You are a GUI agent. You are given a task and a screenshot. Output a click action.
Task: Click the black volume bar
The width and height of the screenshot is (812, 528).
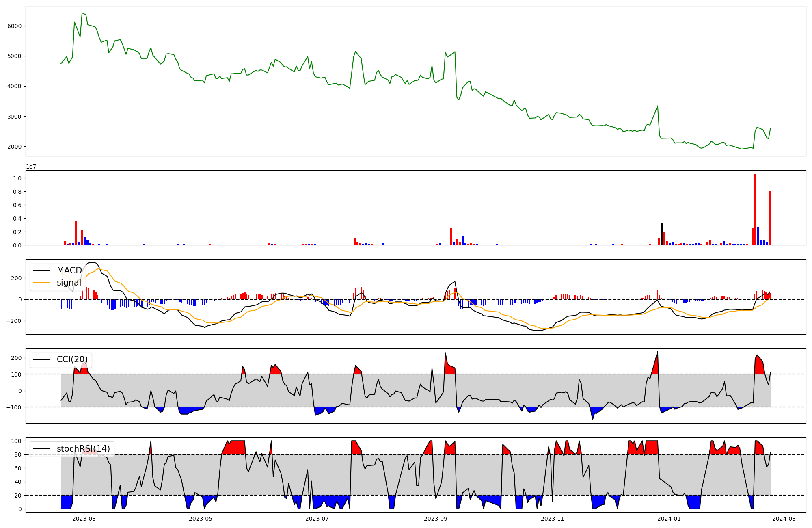tap(661, 234)
